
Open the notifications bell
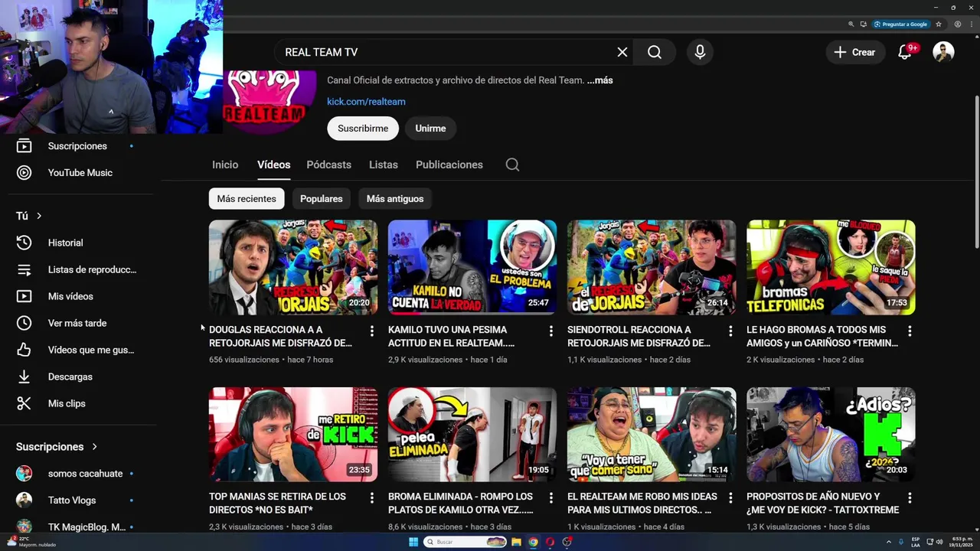(905, 52)
